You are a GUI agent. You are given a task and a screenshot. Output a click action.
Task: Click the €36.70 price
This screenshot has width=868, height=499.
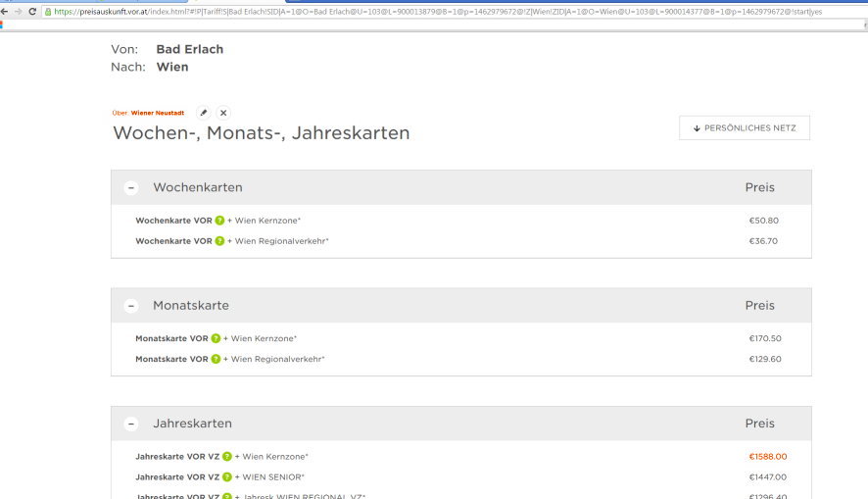(763, 241)
